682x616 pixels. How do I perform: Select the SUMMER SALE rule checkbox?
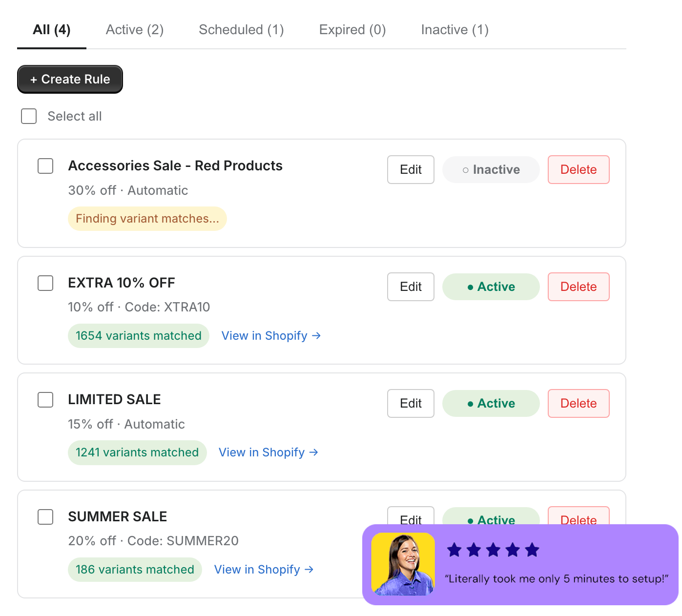(x=45, y=517)
